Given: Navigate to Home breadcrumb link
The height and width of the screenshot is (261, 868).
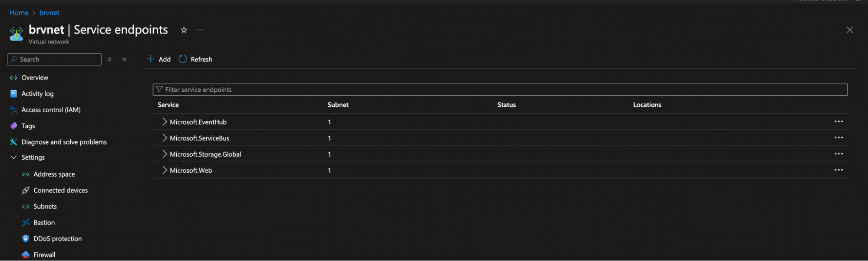Looking at the screenshot, I should point(19,13).
